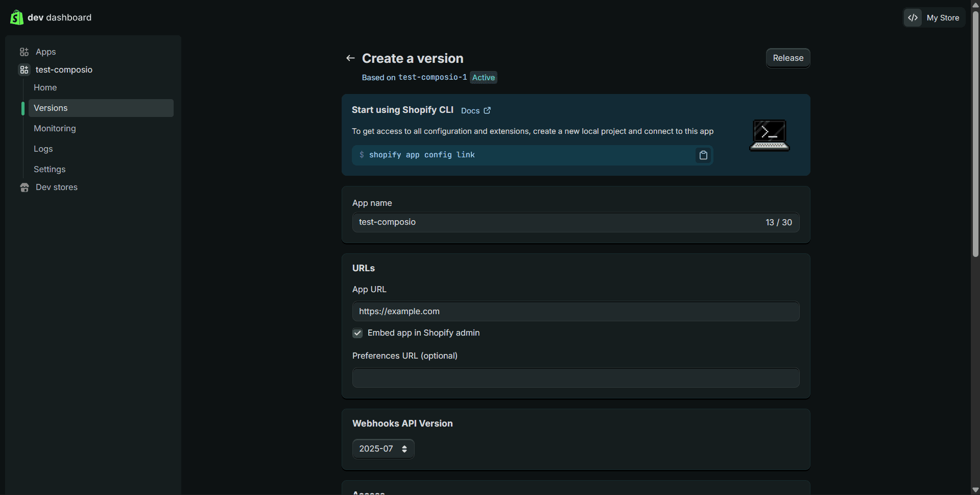Copy the shopify app config link command
Screen dimensions: 980x495
(703, 155)
